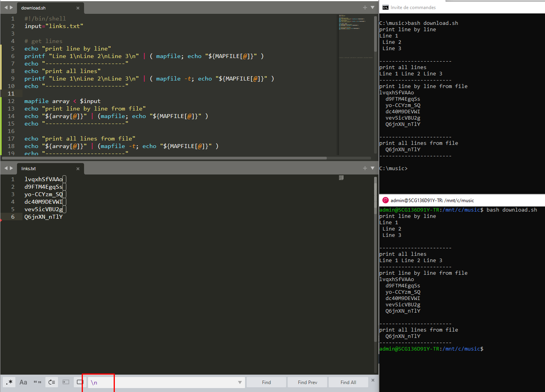Click the Find All button
The image size is (545, 392).
pos(348,382)
